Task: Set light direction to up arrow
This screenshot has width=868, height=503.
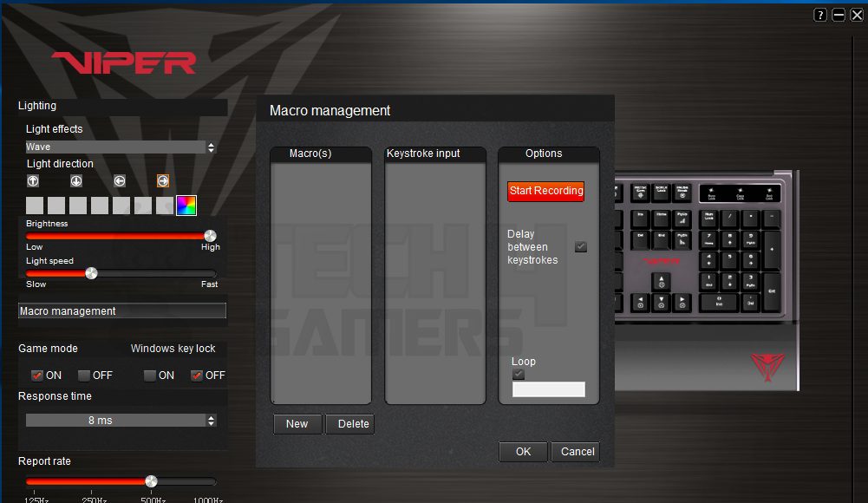Action: tap(33, 180)
